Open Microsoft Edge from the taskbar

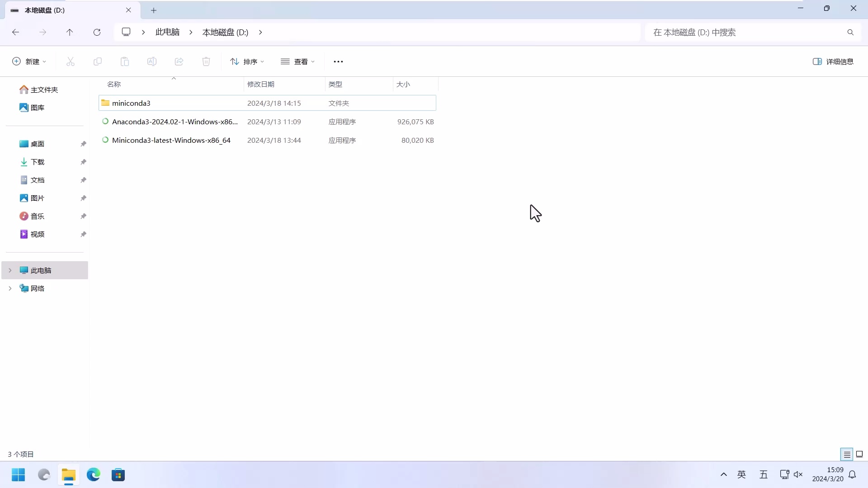pyautogui.click(x=93, y=475)
